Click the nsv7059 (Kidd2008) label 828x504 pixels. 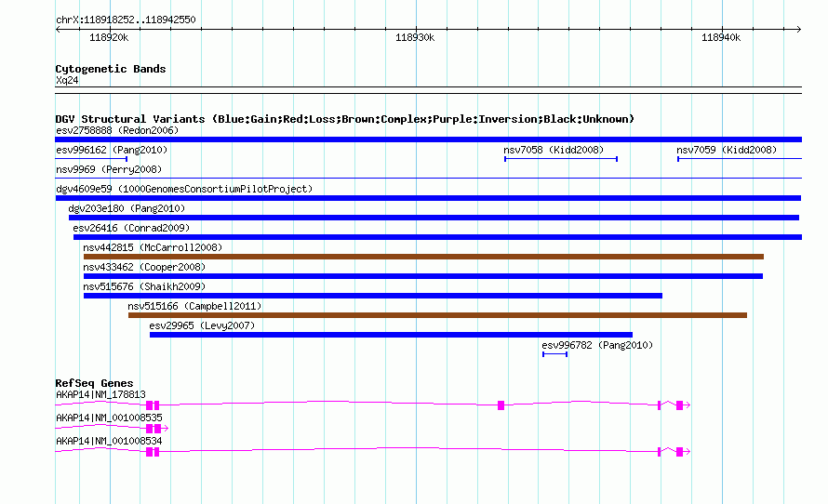coord(727,150)
